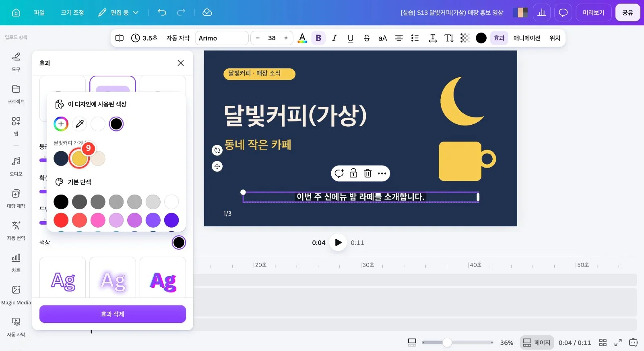Open more options for selected element
Viewport: 644px width, 351px height.
(382, 173)
